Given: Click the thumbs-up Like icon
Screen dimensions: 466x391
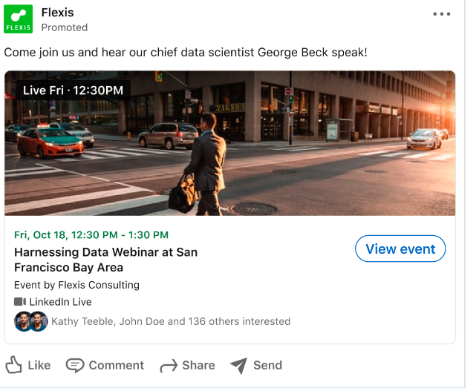Looking at the screenshot, I should (14, 365).
